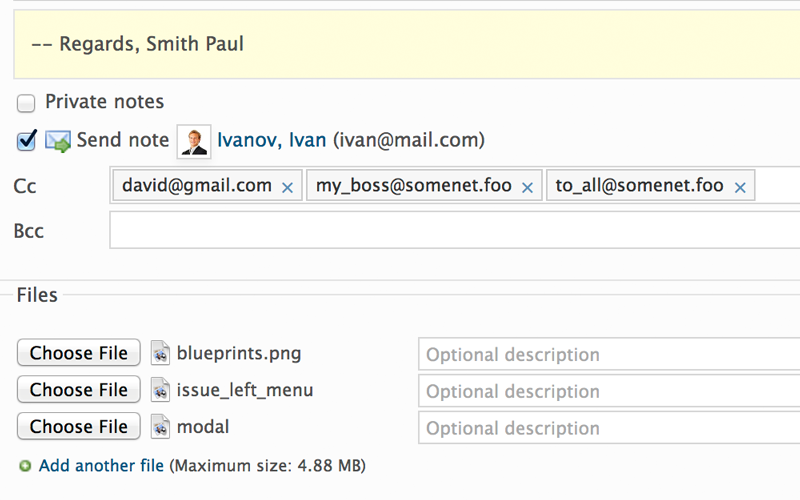Click Choose File for issue_left_menu
The width and height of the screenshot is (800, 500).
coord(79,390)
